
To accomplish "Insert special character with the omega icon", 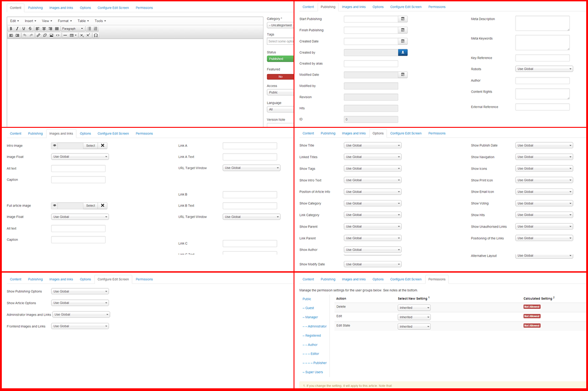I will 96,35.
